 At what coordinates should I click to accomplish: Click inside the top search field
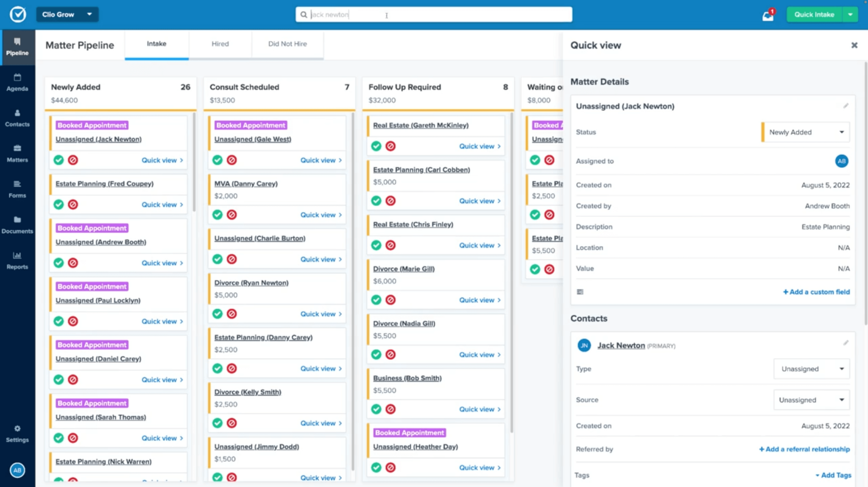point(433,14)
